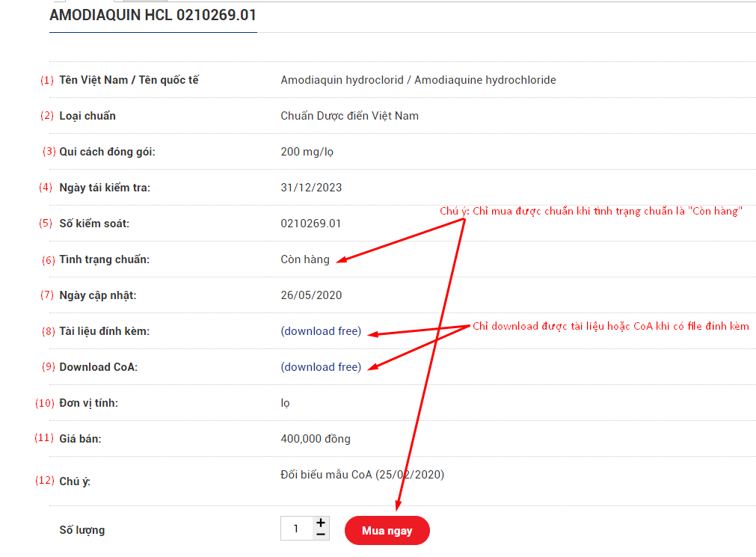The image size is (756, 557).
Task: Click the label Loại chuẩn
Action: point(87,116)
